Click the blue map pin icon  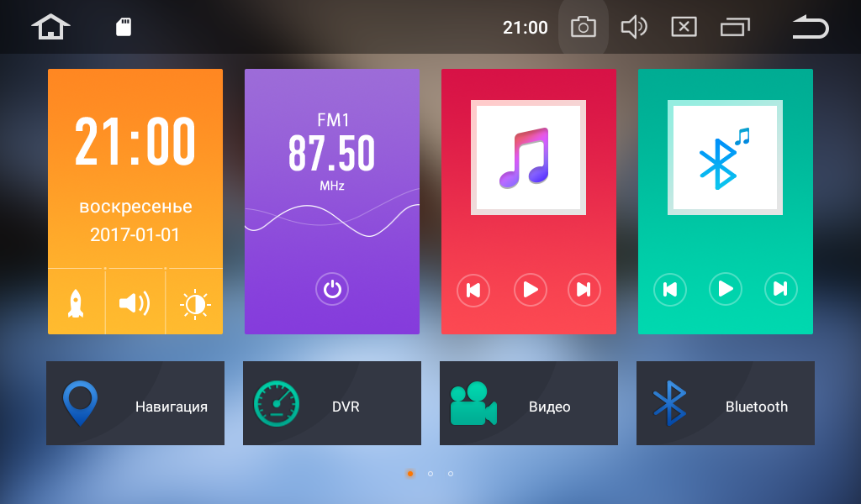coord(80,403)
